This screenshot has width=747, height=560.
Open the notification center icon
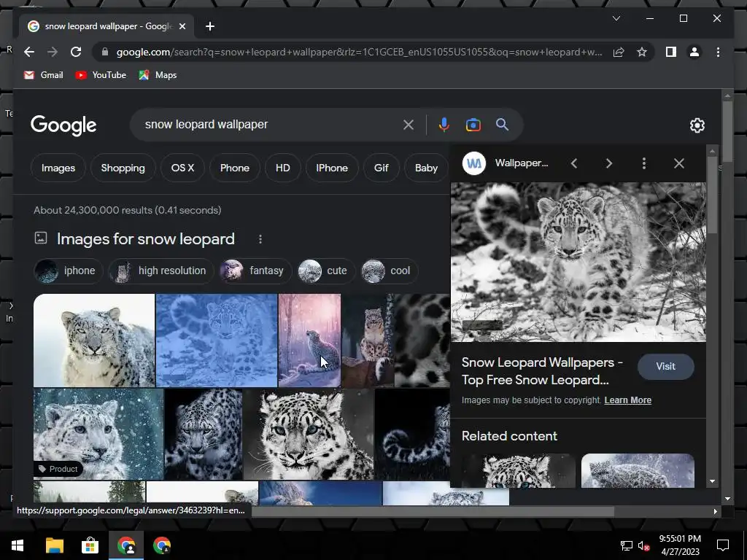[x=723, y=545]
